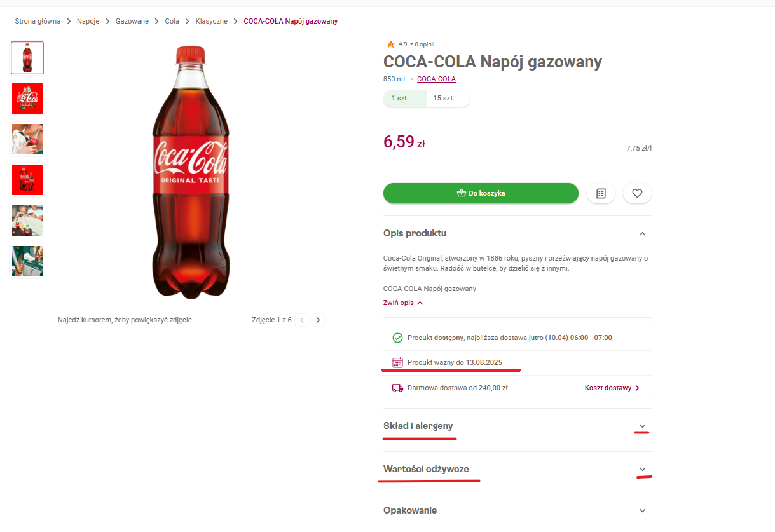
Task: Expand the Skład i alergeny section
Action: pos(642,426)
